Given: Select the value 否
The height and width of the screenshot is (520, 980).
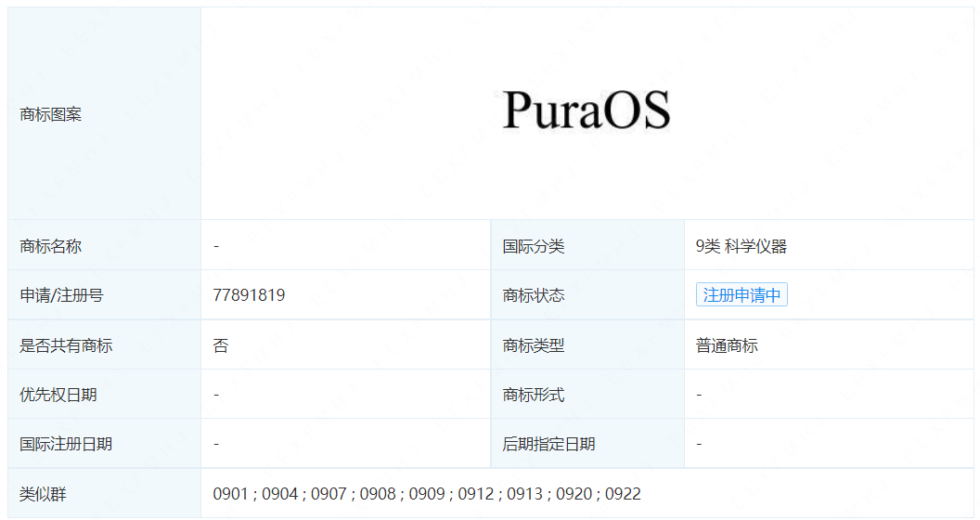Looking at the screenshot, I should pyautogui.click(x=221, y=345).
